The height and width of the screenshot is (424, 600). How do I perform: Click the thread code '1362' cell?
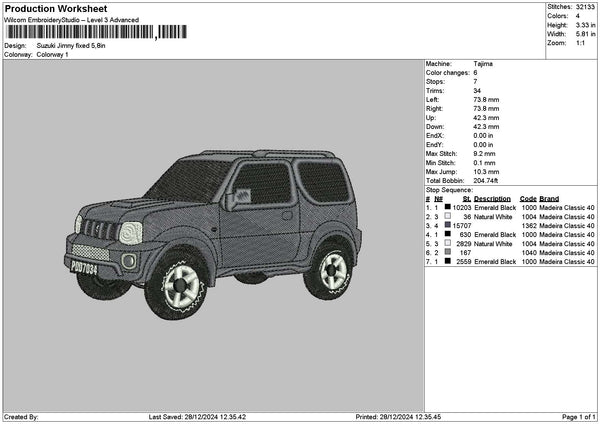point(529,226)
